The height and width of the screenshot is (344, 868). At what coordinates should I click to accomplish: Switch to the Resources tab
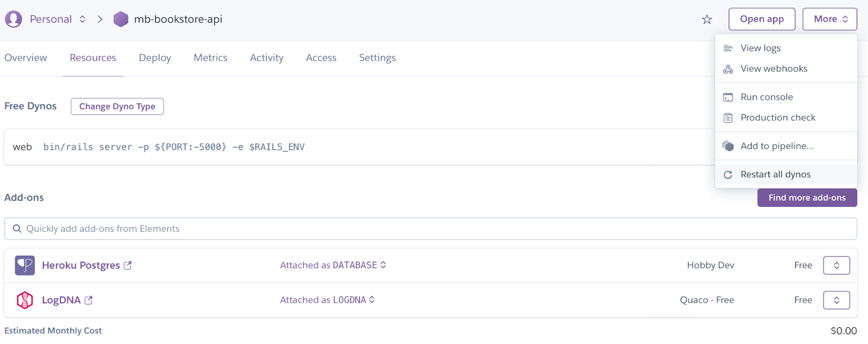coord(93,58)
